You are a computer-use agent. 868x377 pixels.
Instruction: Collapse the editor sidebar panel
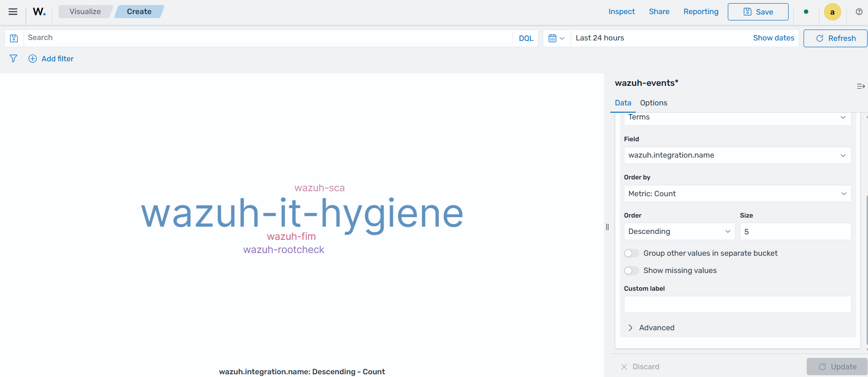(x=860, y=86)
